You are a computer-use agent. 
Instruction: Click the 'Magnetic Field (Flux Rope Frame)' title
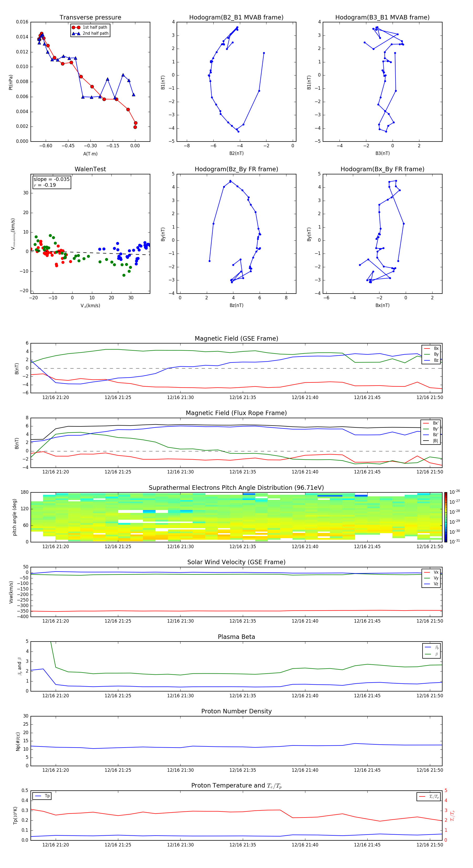tap(236, 413)
